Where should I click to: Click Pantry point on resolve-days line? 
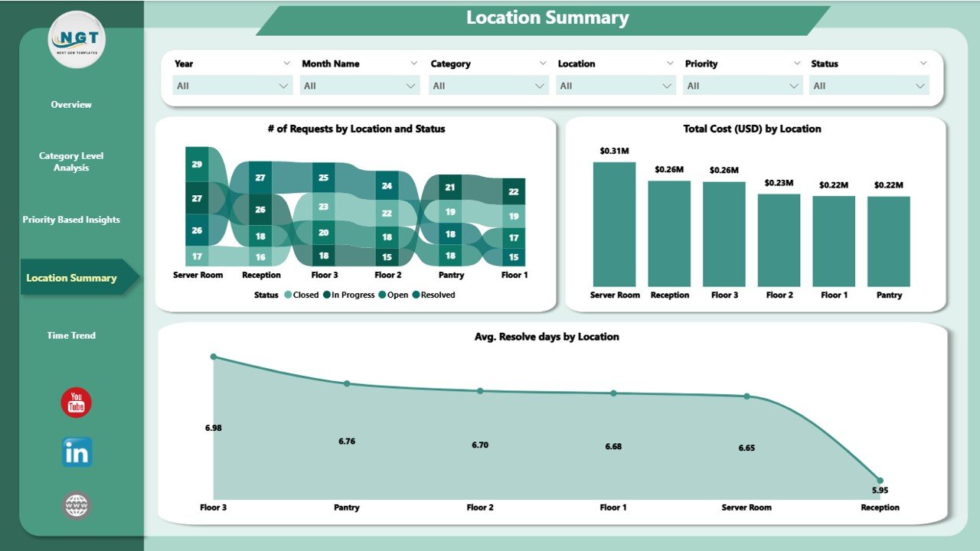click(347, 383)
